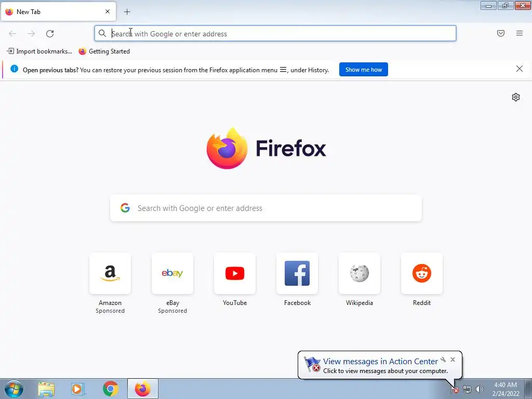Click the Action Center tray flag icon
The height and width of the screenshot is (399, 532).
click(455, 389)
